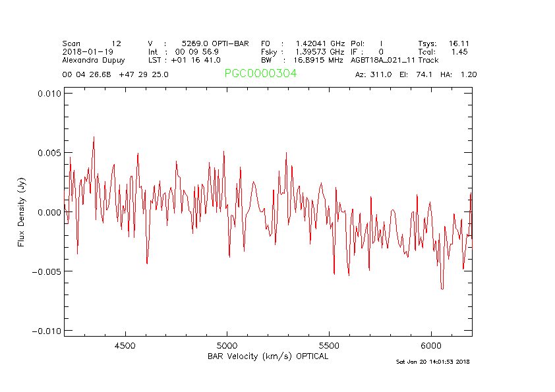The height and width of the screenshot is (392, 555).
Task: Click the green PGC0000304 source title
Action: [260, 74]
